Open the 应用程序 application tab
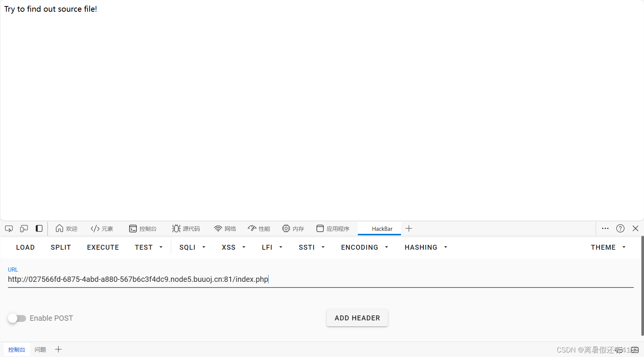 point(333,229)
